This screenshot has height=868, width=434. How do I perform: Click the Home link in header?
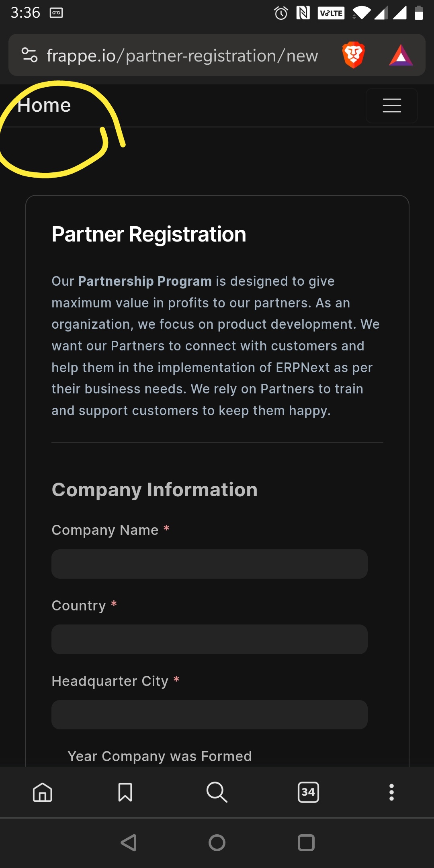(44, 105)
